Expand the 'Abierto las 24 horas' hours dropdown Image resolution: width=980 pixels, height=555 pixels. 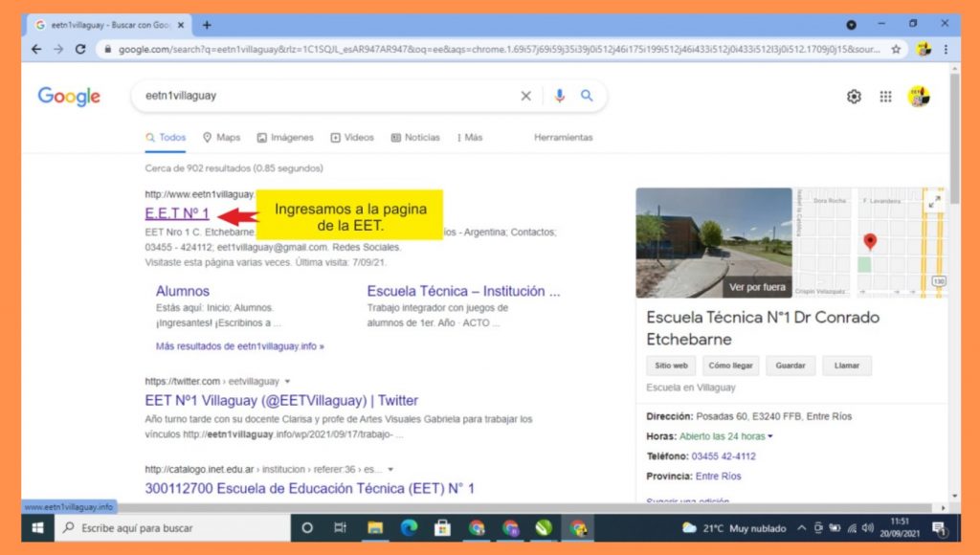coord(770,436)
